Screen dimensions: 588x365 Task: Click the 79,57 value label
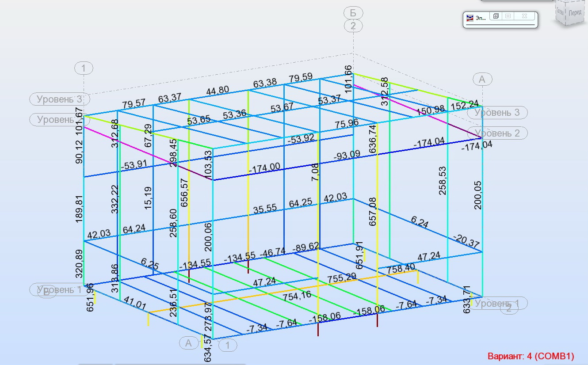click(x=134, y=104)
